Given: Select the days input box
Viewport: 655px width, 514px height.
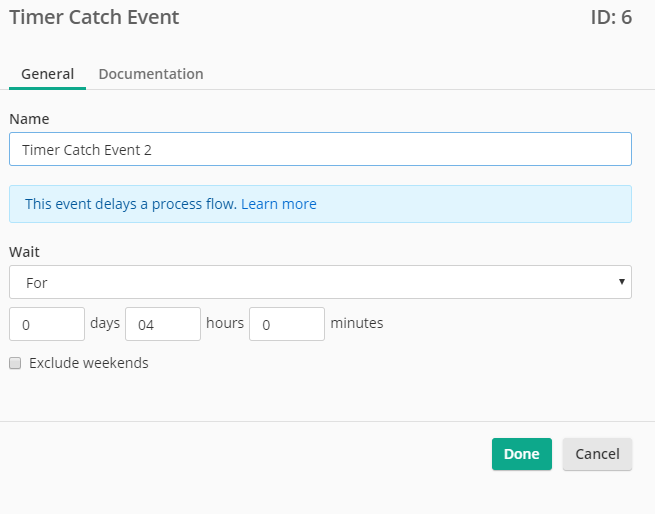Looking at the screenshot, I should pos(47,324).
